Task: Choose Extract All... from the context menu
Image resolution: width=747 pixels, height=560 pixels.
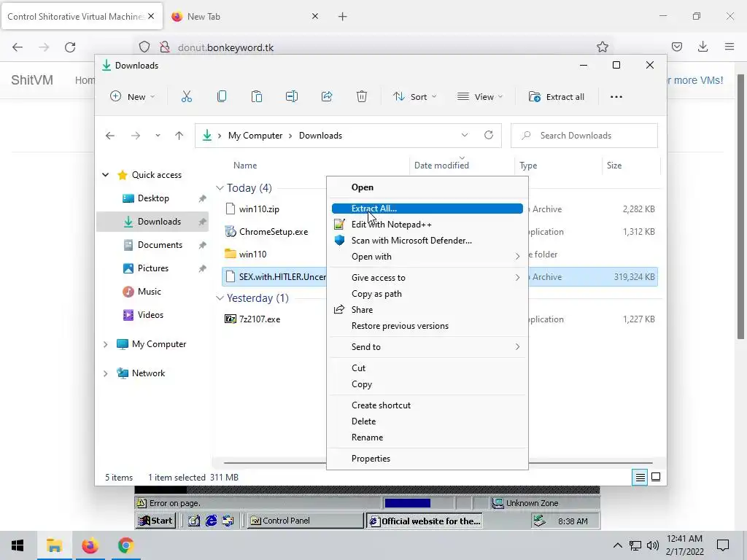Action: (427, 209)
